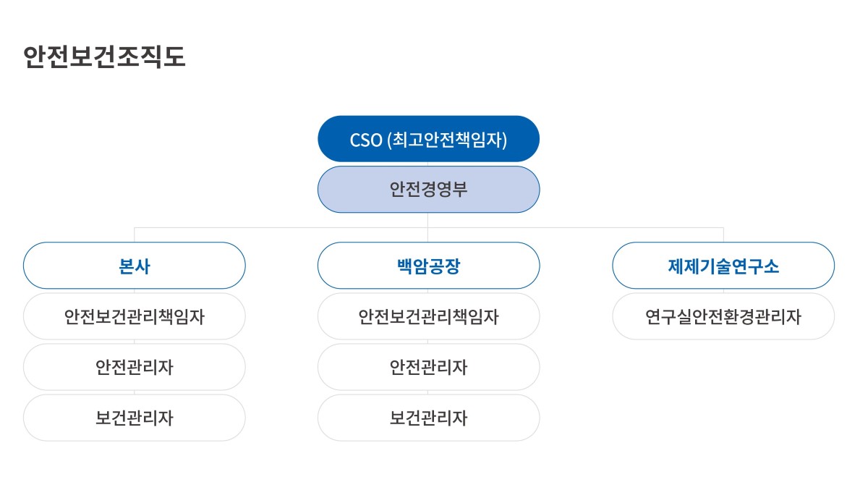Viewport: 868px width, 498px height.
Task: Select 안전관리자 under 본사
Action: (135, 367)
